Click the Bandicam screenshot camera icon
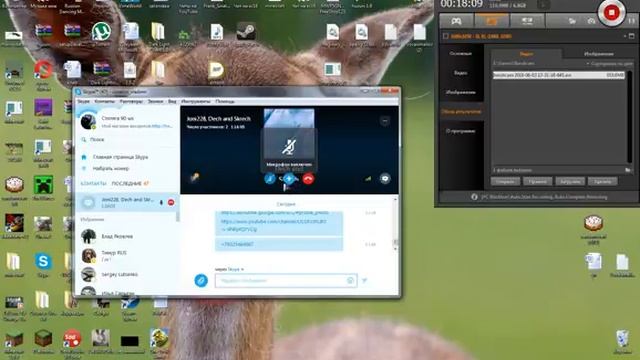 pyautogui.click(x=591, y=20)
